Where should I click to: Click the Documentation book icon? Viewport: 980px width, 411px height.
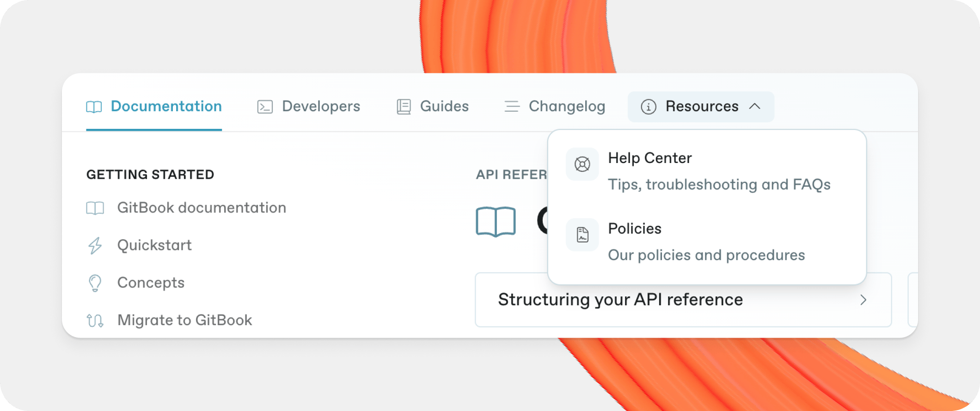(x=94, y=107)
